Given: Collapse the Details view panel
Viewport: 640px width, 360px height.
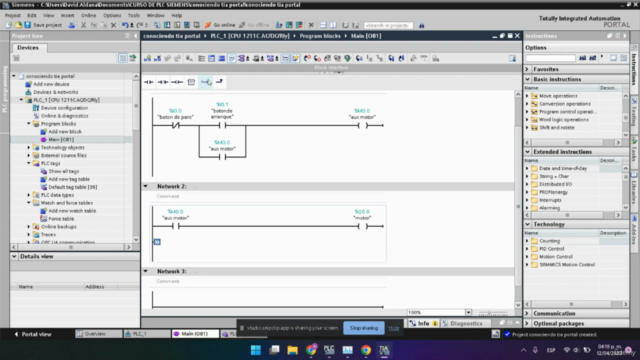Looking at the screenshot, I should coord(14,256).
